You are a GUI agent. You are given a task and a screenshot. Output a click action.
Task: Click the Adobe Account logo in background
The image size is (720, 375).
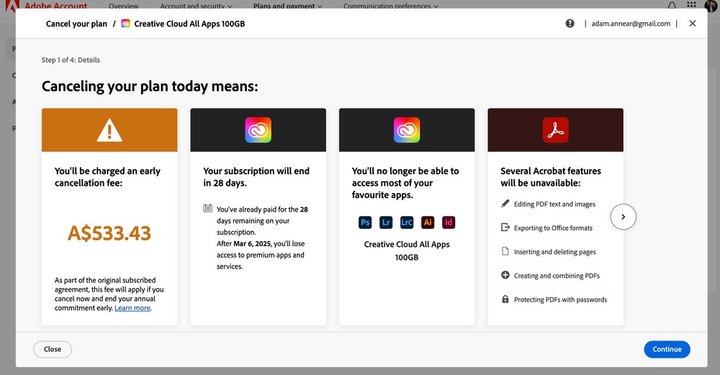coord(46,6)
